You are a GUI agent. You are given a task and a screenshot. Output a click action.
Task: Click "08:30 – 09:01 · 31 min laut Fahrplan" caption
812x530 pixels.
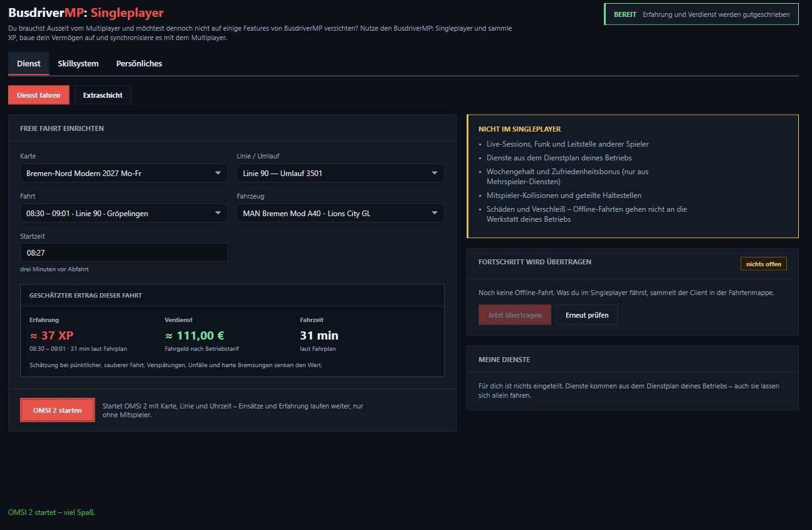[x=78, y=348]
